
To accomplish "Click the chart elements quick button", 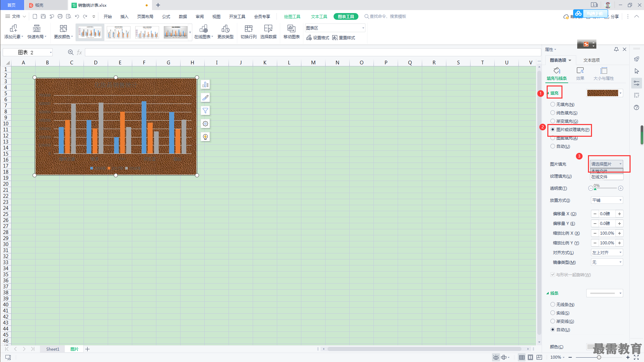I will (205, 84).
